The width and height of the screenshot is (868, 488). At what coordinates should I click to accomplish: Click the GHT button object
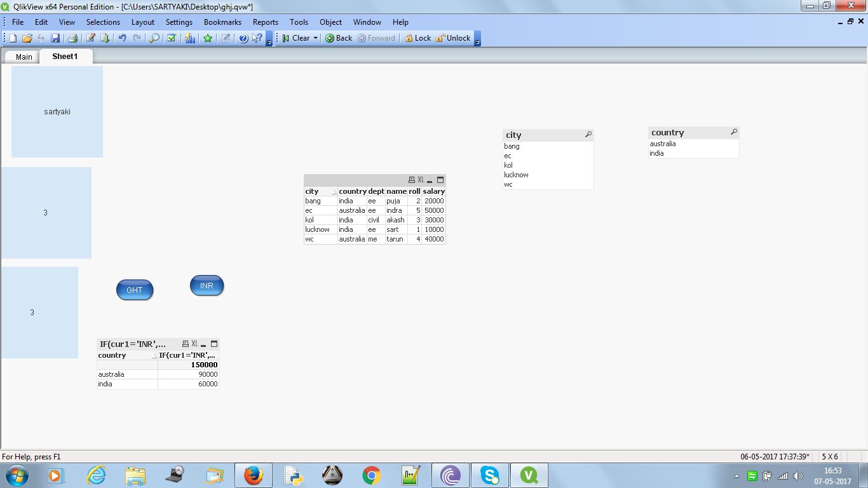[x=135, y=290]
